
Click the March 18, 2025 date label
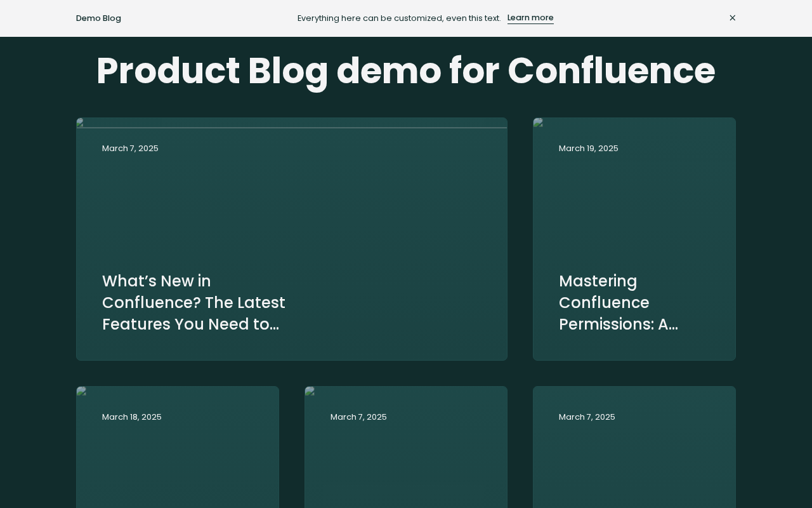pyautogui.click(x=131, y=417)
